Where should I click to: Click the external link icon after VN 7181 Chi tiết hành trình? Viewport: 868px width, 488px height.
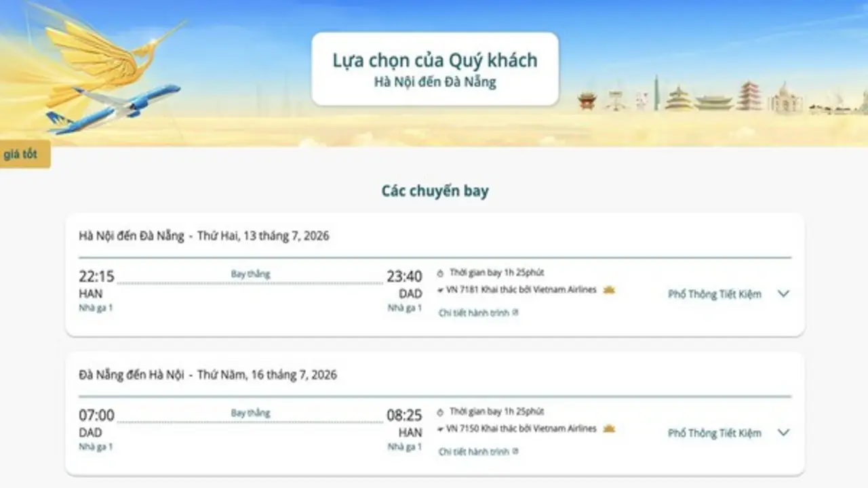click(515, 313)
